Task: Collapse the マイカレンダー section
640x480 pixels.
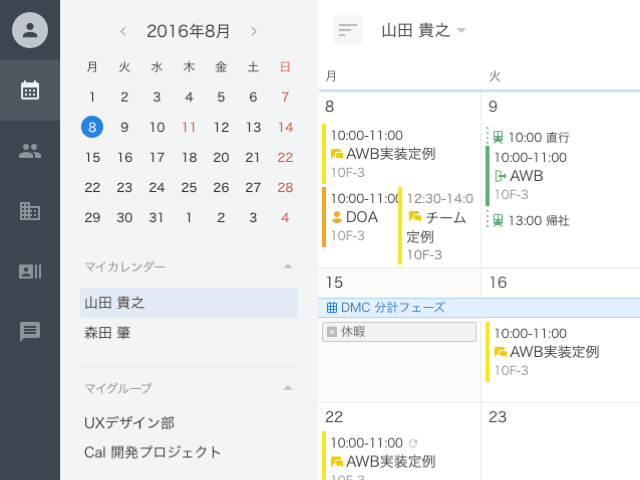Action: coord(287,267)
